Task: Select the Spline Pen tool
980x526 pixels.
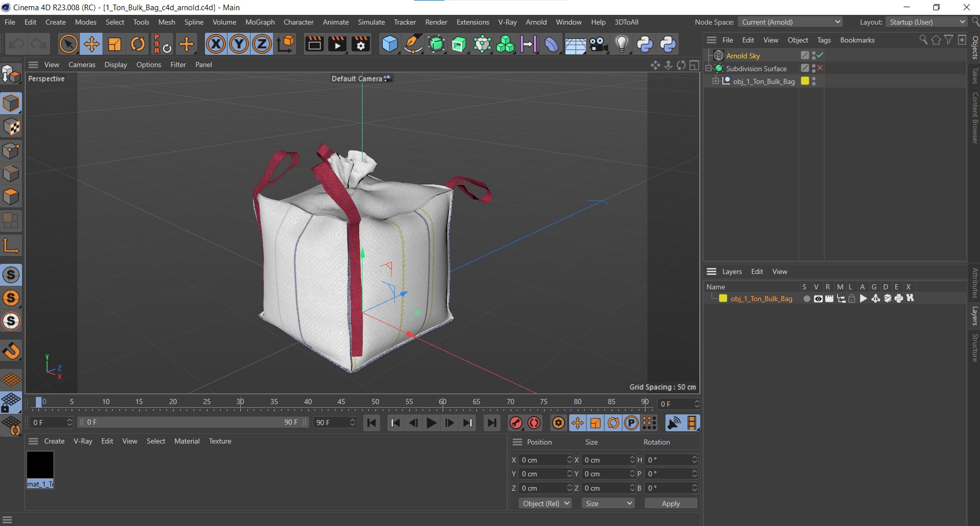Action: (x=413, y=44)
